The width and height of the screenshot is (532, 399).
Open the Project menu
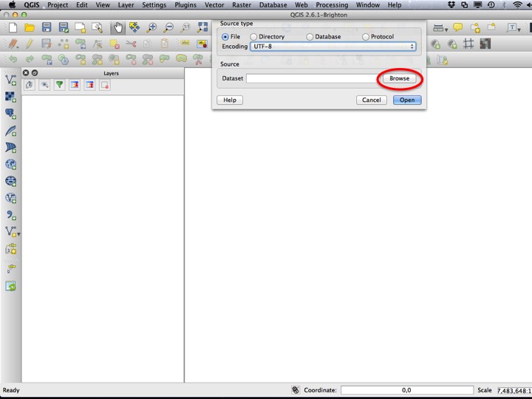(x=58, y=4)
